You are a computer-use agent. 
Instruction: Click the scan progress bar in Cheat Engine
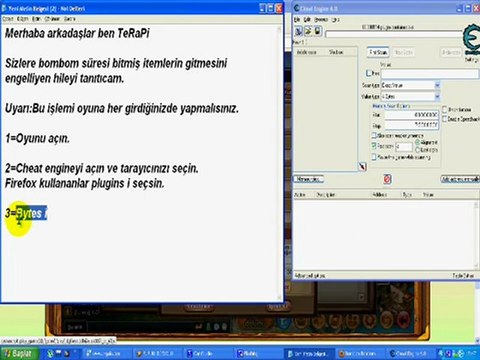coord(394,34)
